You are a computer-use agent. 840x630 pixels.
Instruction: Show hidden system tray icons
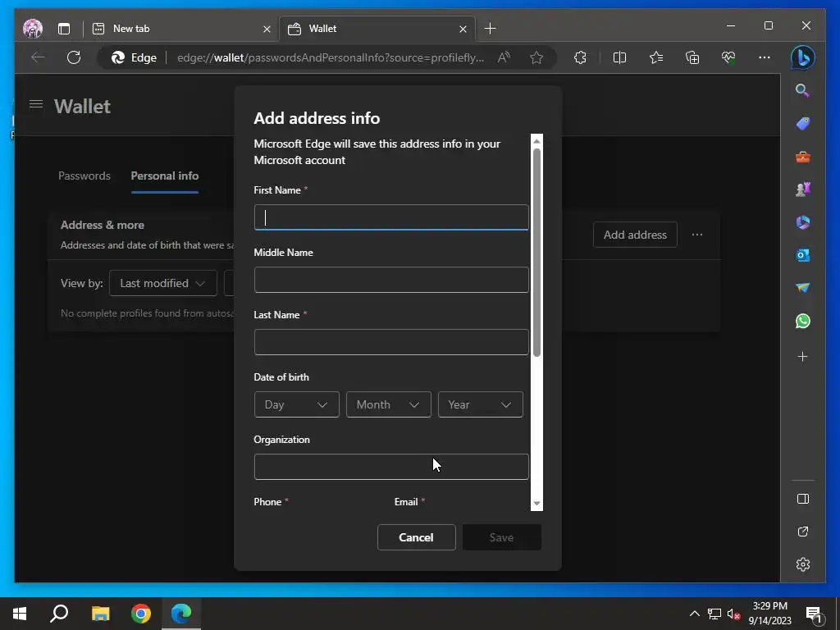[x=694, y=614]
